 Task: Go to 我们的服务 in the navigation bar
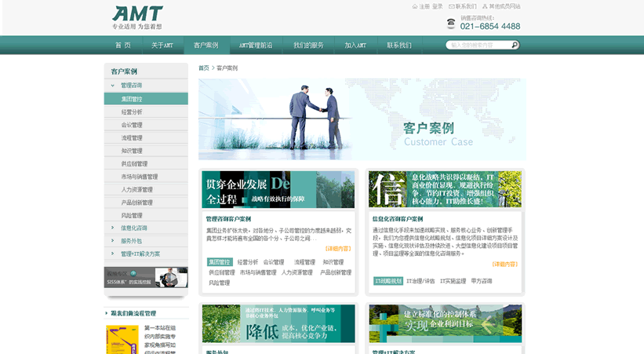coord(308,46)
